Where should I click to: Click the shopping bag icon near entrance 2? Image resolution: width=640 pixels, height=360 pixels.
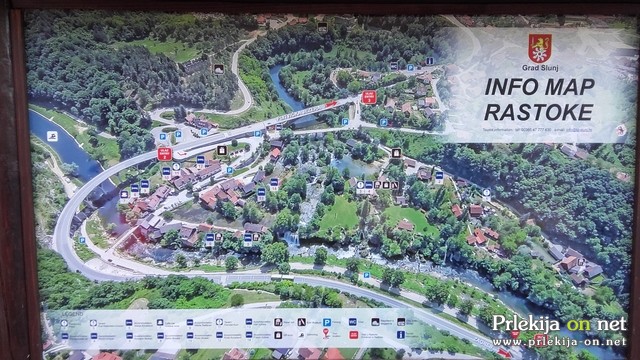(x=222, y=150)
